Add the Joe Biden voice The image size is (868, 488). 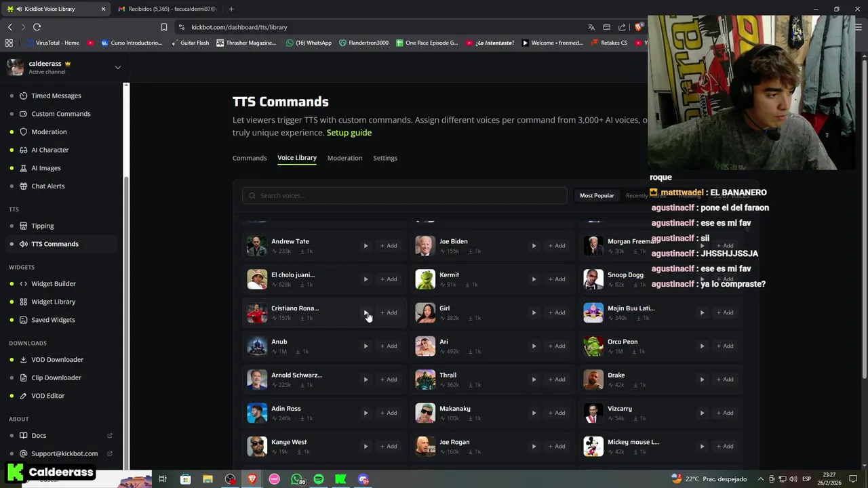tap(557, 245)
